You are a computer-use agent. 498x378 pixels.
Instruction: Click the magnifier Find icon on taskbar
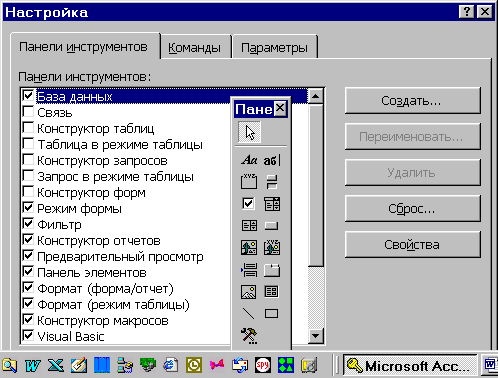(x=9, y=365)
